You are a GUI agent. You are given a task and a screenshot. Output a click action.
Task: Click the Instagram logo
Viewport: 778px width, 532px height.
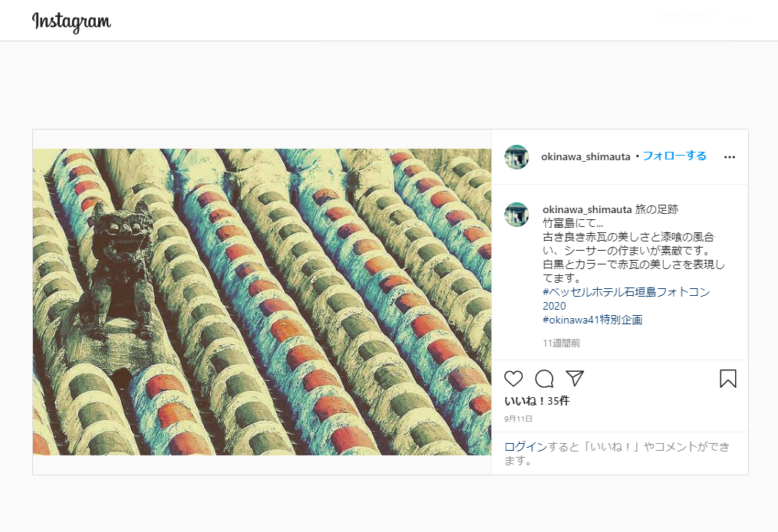(x=71, y=21)
